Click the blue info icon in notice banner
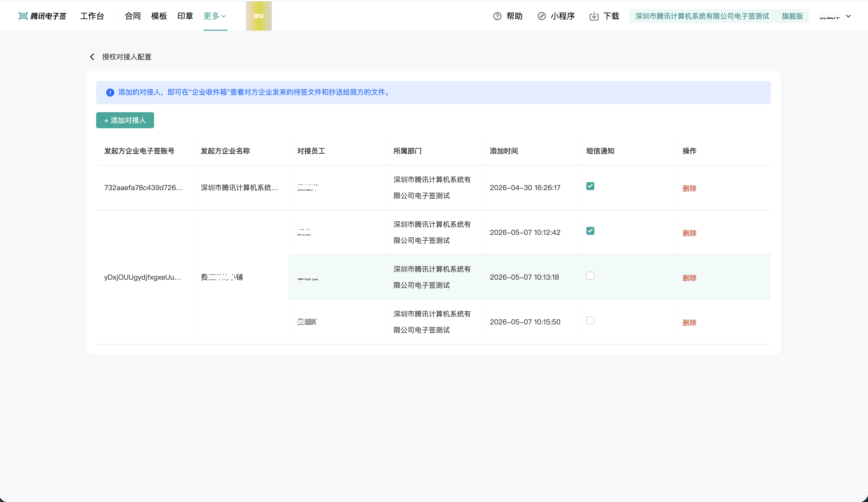The image size is (868, 502). click(110, 92)
